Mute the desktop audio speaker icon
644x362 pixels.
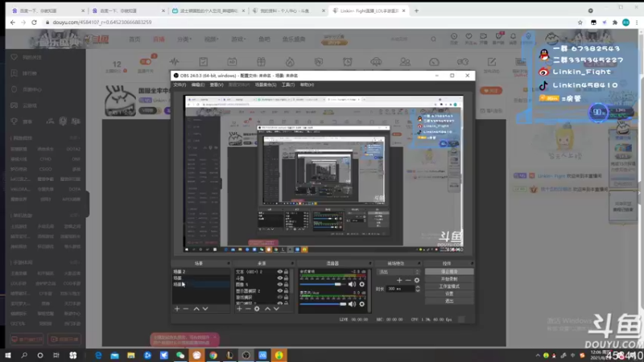point(352,284)
